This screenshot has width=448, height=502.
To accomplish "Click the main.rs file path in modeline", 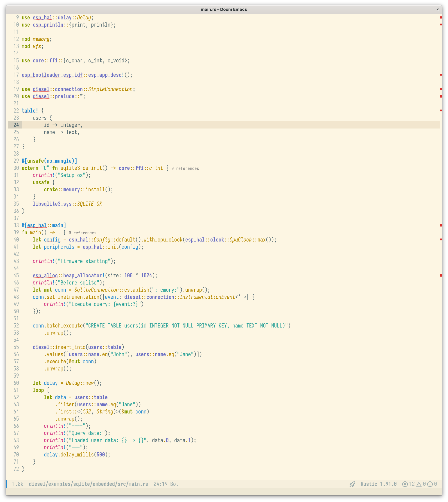I will point(88,484).
